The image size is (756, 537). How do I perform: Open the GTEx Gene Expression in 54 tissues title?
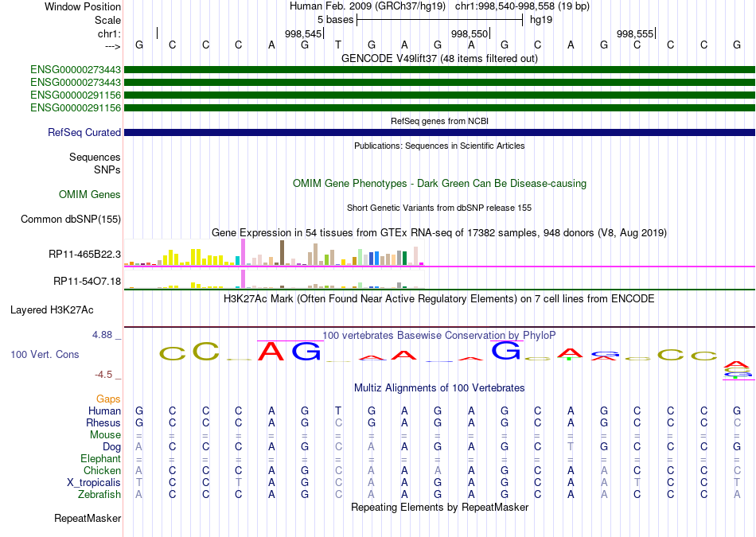coord(439,233)
